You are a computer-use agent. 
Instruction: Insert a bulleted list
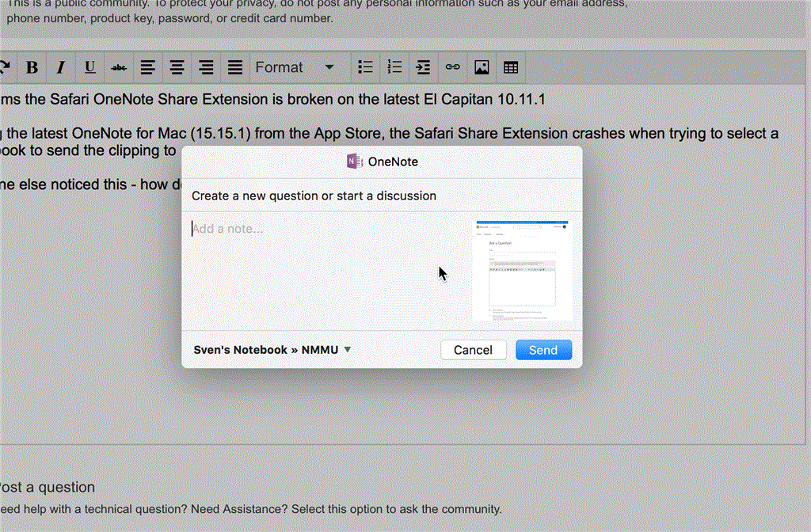pyautogui.click(x=365, y=67)
